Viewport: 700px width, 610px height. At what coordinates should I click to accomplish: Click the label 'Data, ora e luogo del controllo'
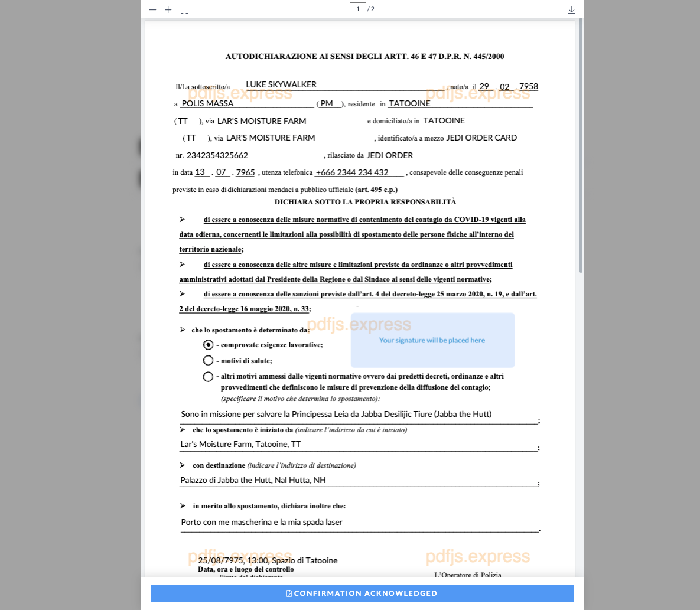tap(246, 569)
